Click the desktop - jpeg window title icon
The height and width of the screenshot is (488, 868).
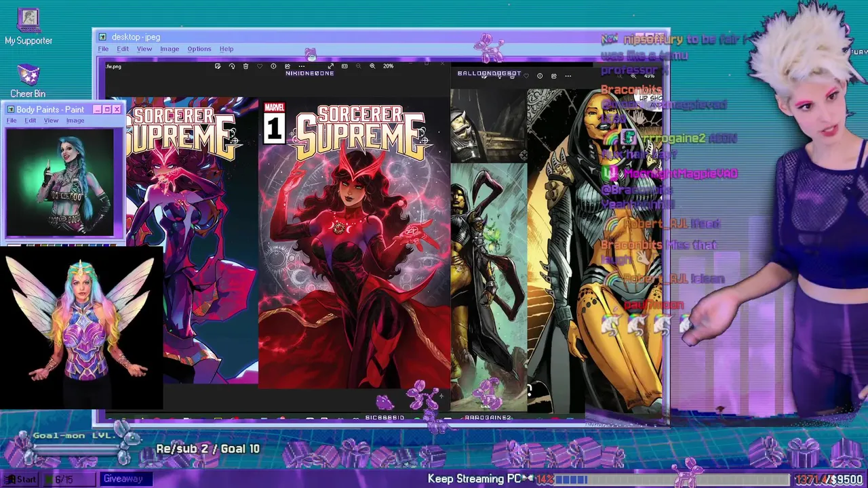[102, 37]
